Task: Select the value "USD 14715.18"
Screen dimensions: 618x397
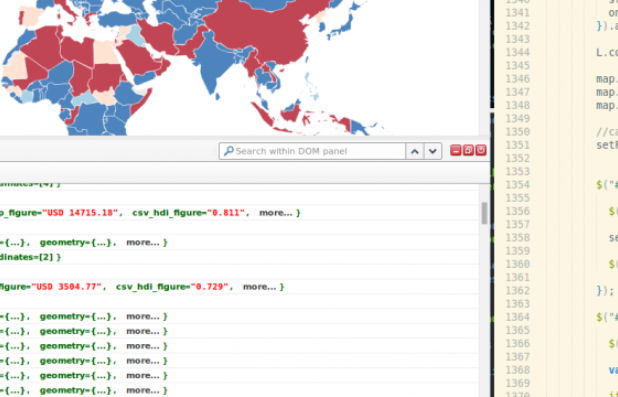Action: [80, 213]
